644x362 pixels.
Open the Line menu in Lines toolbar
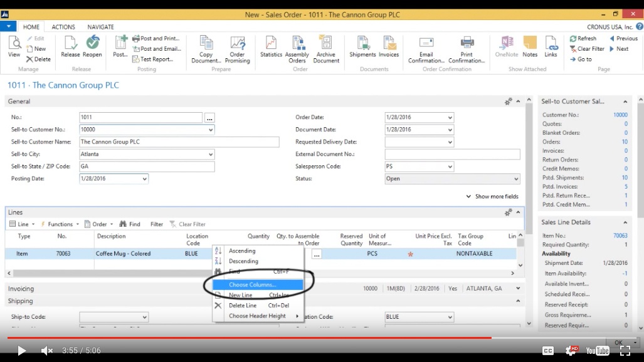(x=22, y=224)
